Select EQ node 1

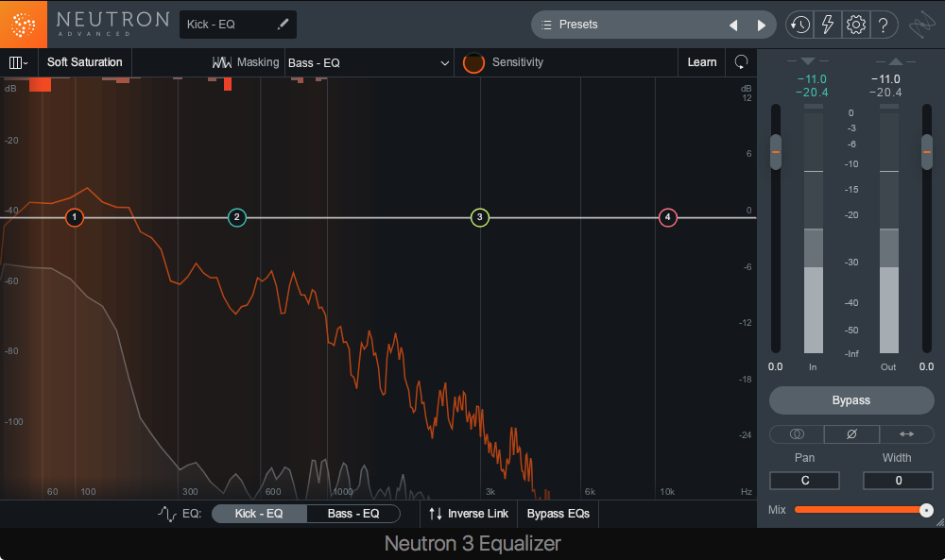pos(75,217)
